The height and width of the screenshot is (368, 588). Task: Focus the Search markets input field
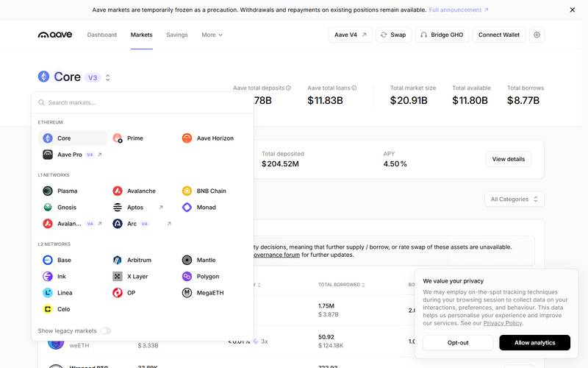pyautogui.click(x=143, y=102)
